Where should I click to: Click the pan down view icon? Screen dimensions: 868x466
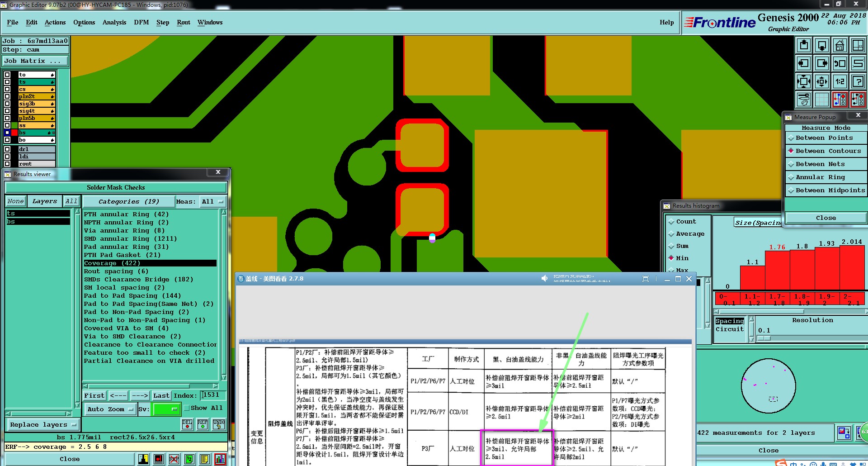click(822, 45)
